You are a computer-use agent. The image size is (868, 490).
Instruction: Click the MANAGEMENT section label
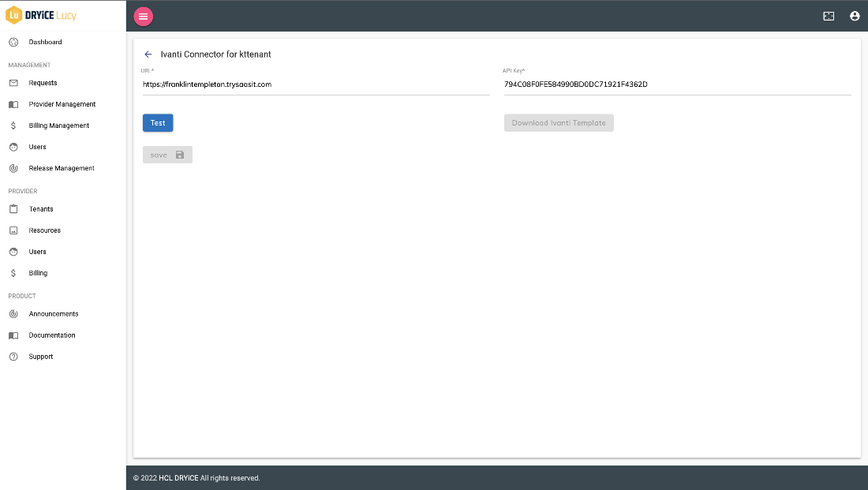coord(29,65)
